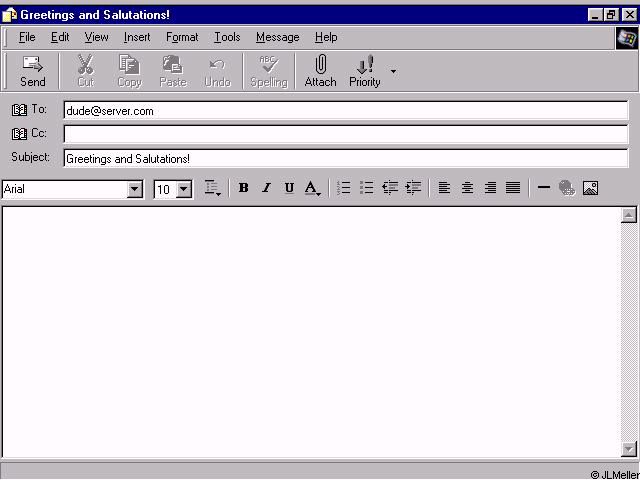640x480 pixels.
Task: Align text left
Action: (x=444, y=188)
